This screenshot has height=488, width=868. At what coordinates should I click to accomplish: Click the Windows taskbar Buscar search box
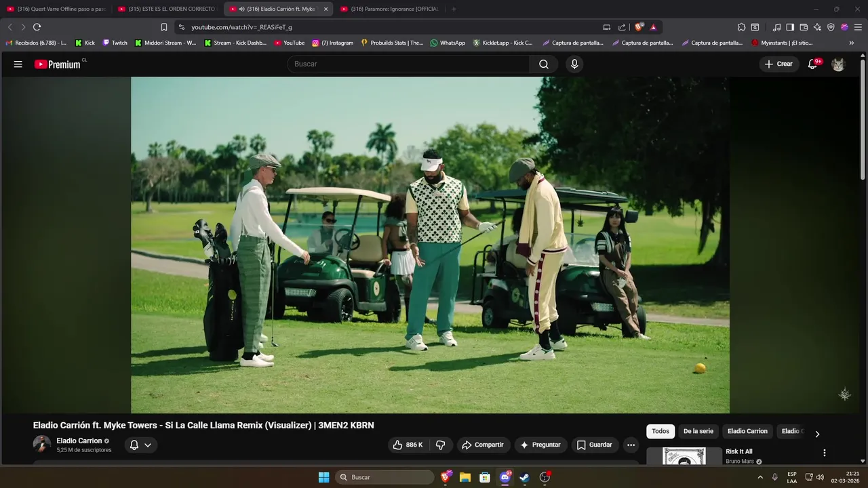coord(384,477)
